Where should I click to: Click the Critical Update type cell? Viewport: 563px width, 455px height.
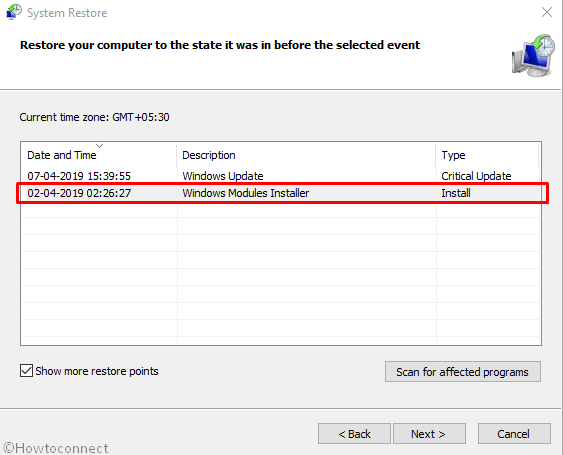[x=476, y=176]
